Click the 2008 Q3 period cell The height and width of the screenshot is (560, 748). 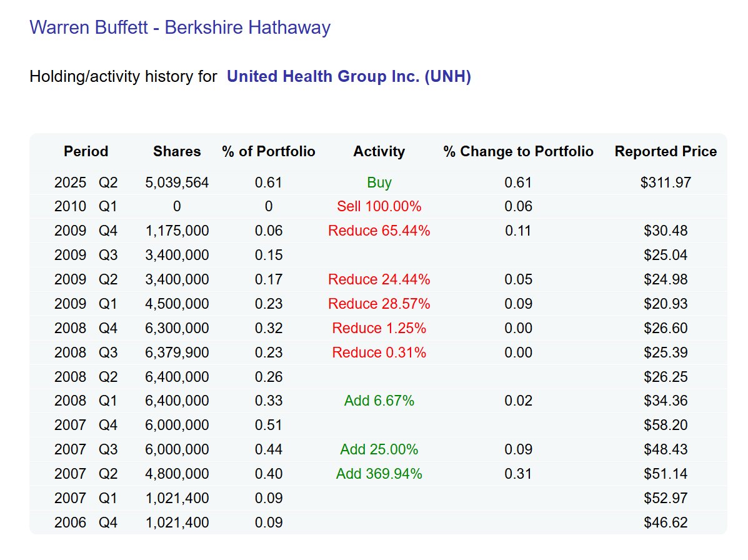86,352
